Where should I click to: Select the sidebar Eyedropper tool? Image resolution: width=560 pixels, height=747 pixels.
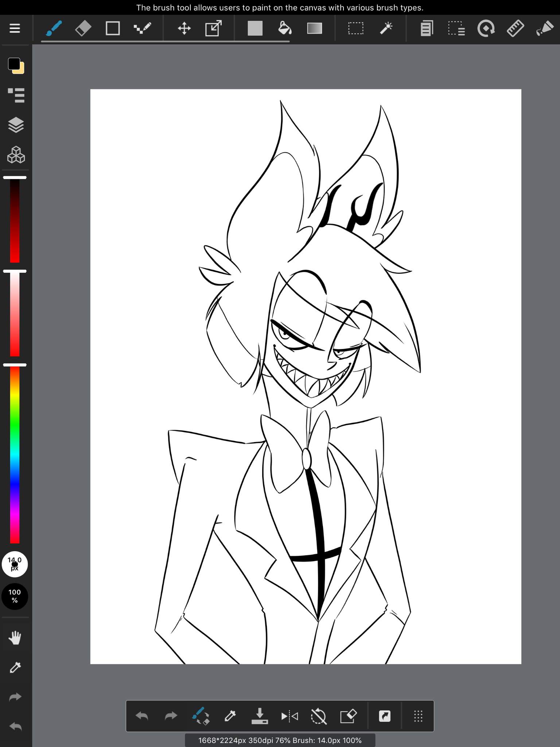[x=15, y=667]
